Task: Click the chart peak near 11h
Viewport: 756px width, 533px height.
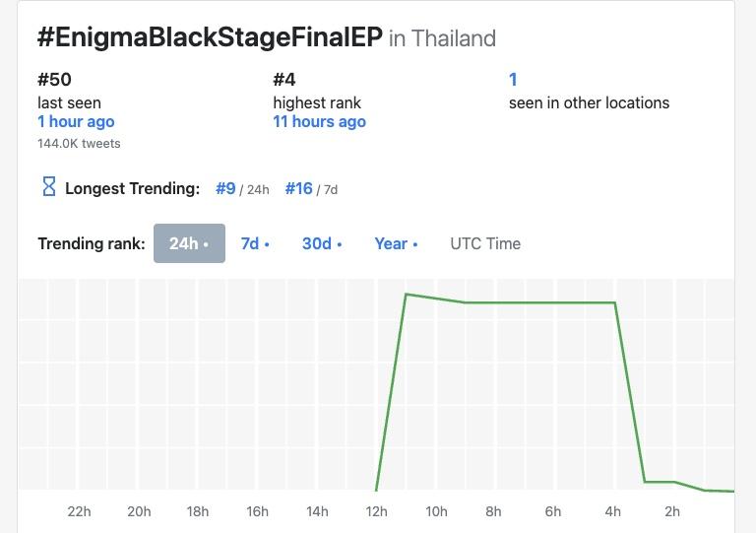Action: (407, 294)
